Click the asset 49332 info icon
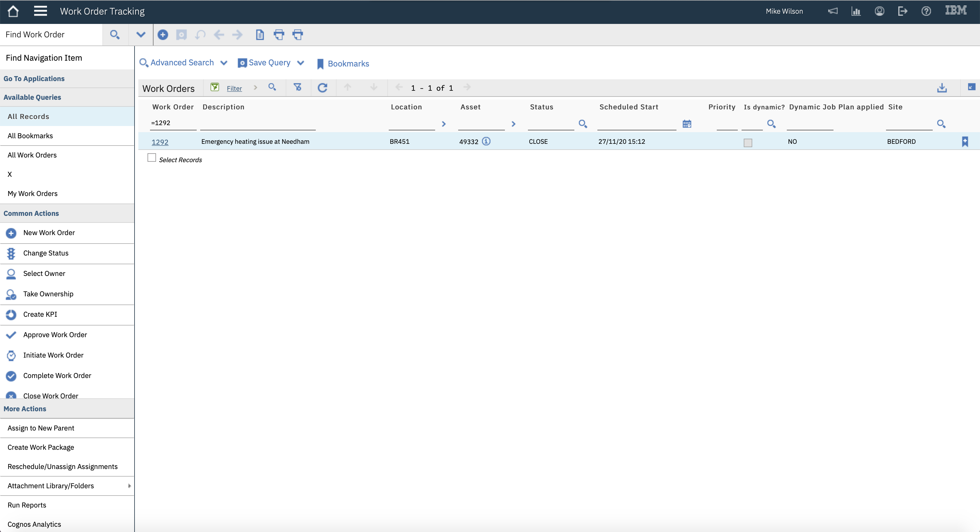Viewport: 980px width, 532px height. [x=486, y=141]
